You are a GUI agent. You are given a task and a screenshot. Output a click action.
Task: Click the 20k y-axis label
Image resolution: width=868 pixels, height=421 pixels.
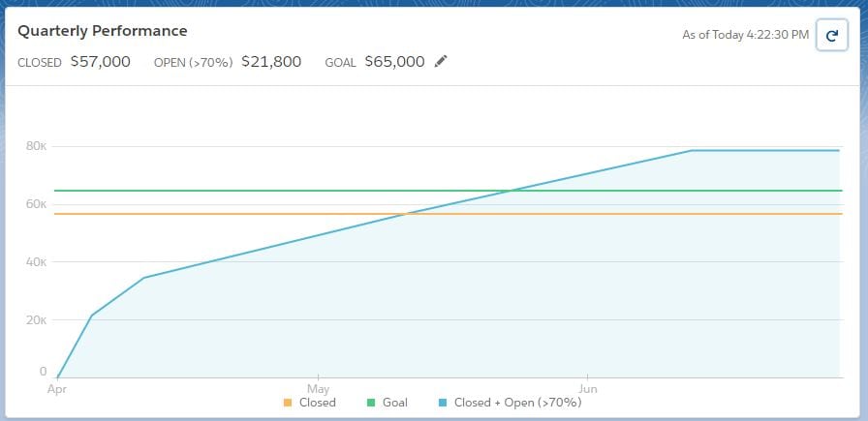coord(37,319)
